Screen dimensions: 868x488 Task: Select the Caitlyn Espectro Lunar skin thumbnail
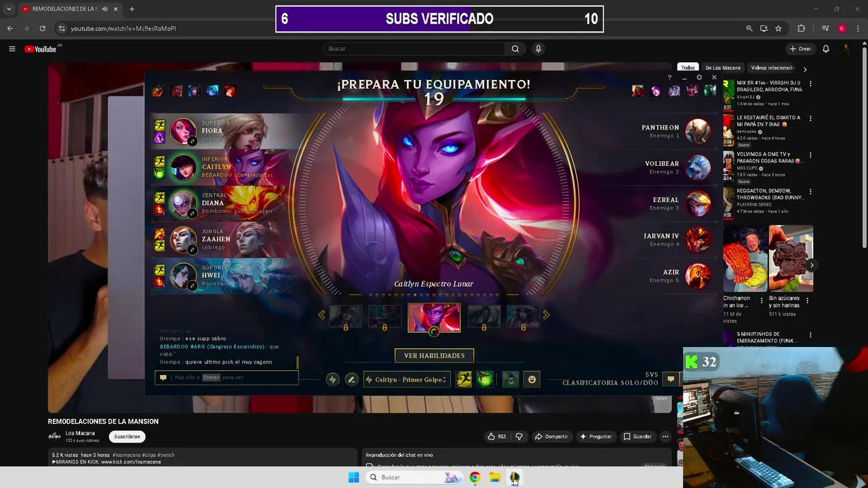tap(434, 317)
